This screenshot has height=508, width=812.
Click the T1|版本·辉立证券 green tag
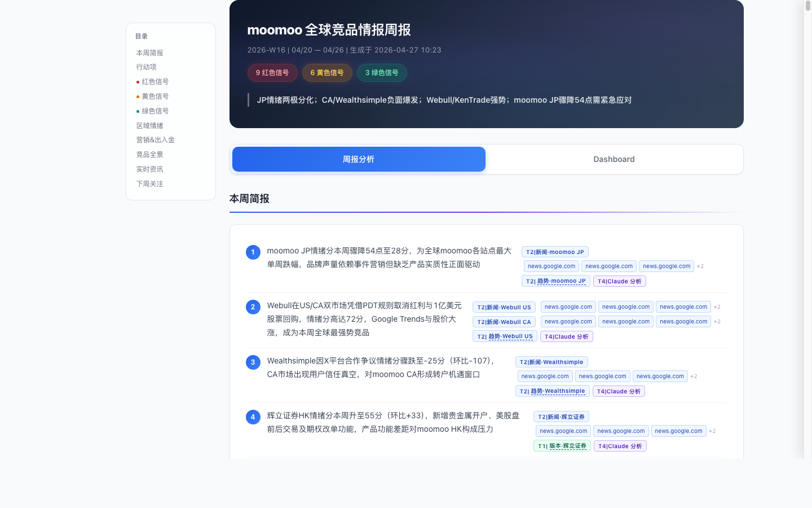(x=562, y=446)
